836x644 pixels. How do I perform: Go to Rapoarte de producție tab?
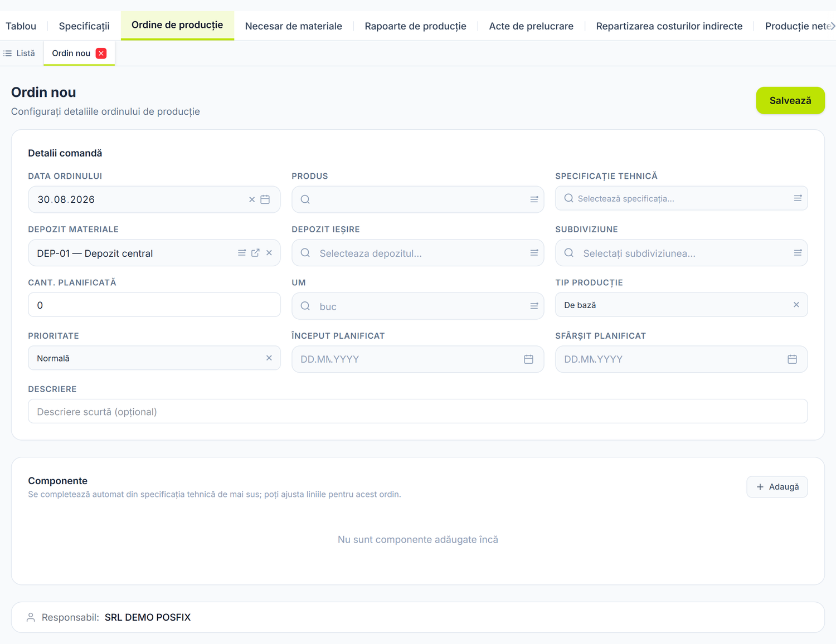[x=416, y=26]
